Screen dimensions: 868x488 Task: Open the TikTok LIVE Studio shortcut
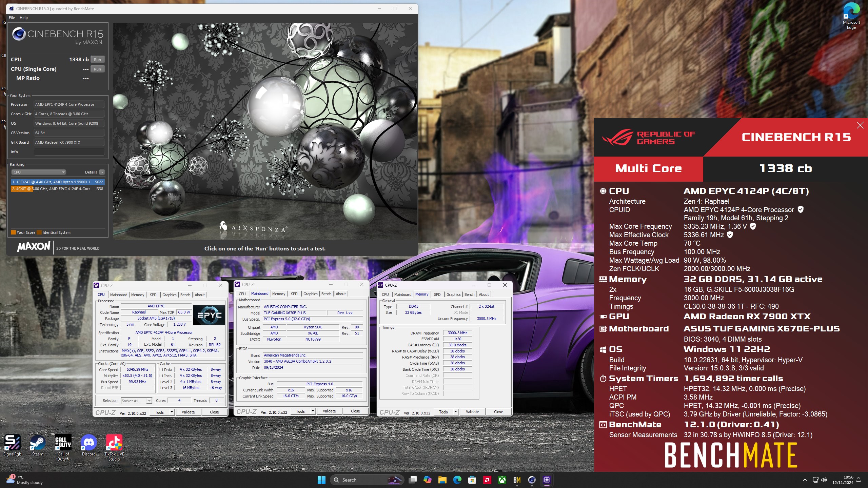(x=114, y=447)
